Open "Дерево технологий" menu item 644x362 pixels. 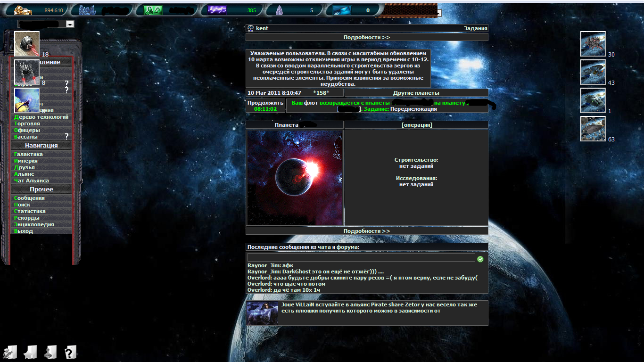click(x=41, y=117)
